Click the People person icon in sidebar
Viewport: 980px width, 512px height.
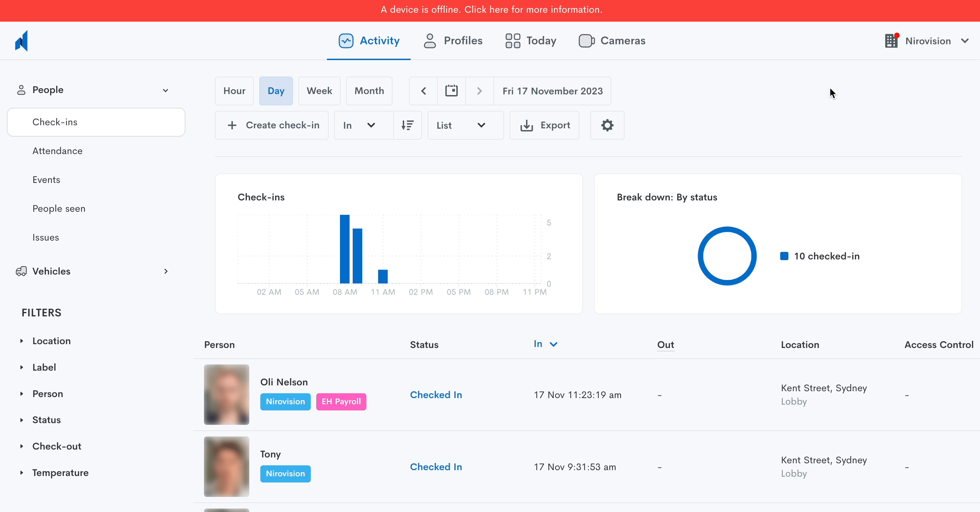point(21,90)
